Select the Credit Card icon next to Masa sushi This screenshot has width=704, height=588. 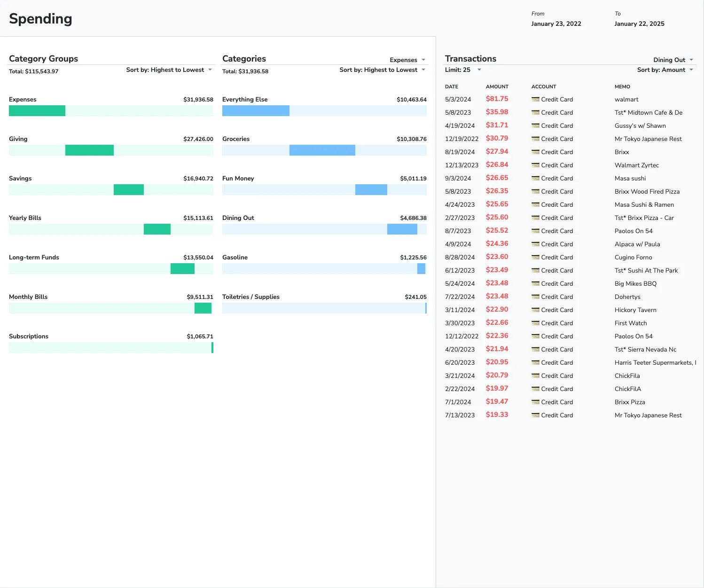[x=535, y=178]
